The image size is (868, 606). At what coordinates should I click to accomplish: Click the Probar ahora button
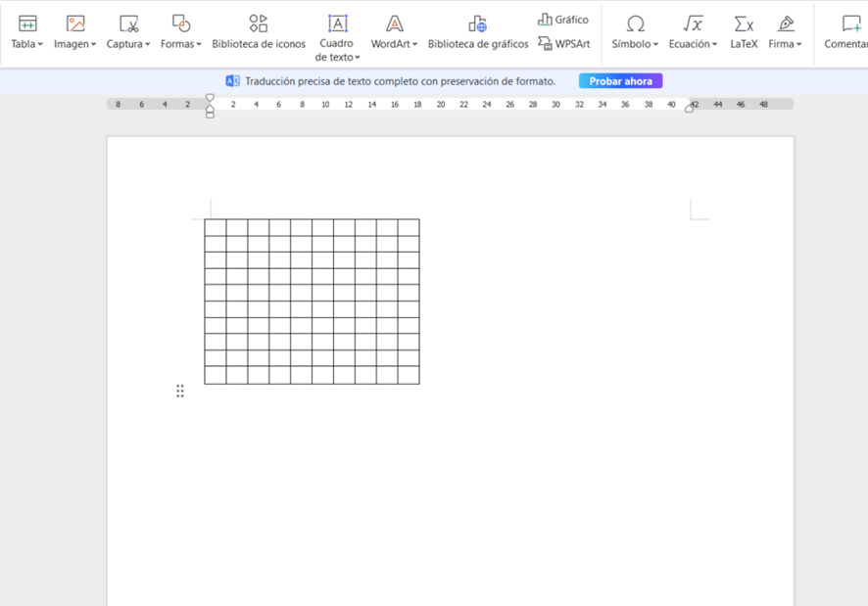(x=620, y=81)
